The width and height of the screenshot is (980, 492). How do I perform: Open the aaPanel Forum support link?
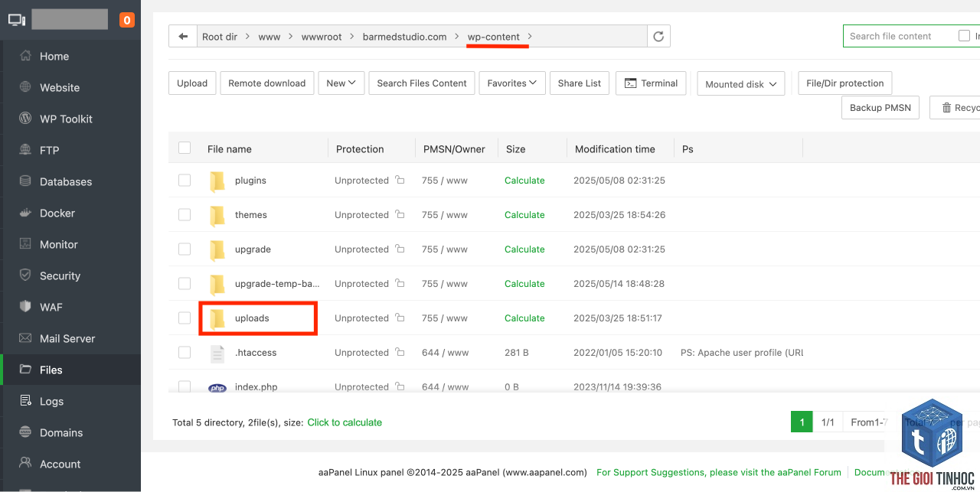(x=719, y=472)
